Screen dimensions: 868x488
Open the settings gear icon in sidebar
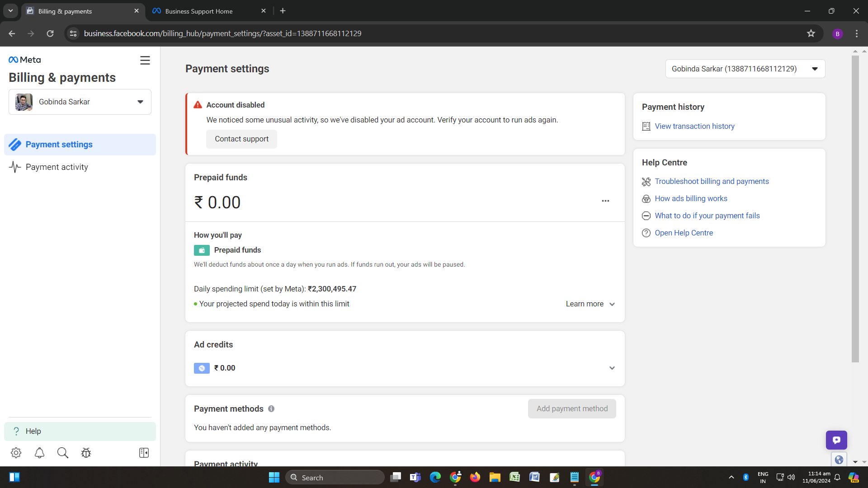16,453
